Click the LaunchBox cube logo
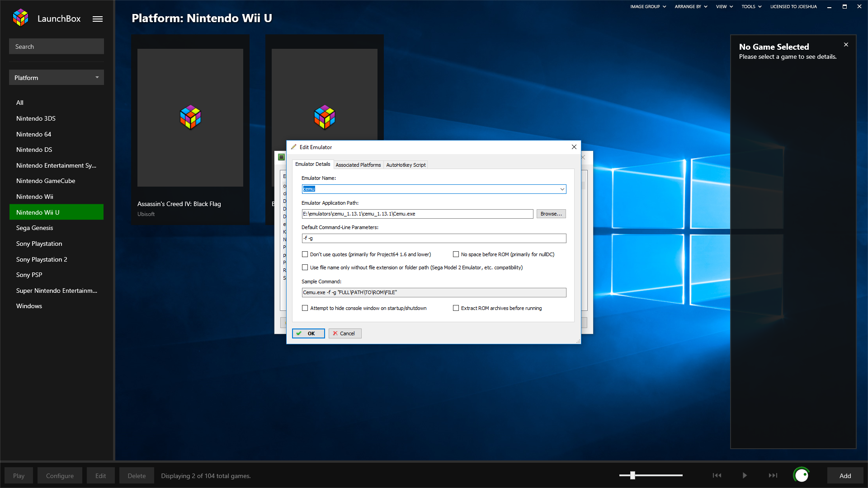This screenshot has height=488, width=868. [x=21, y=18]
